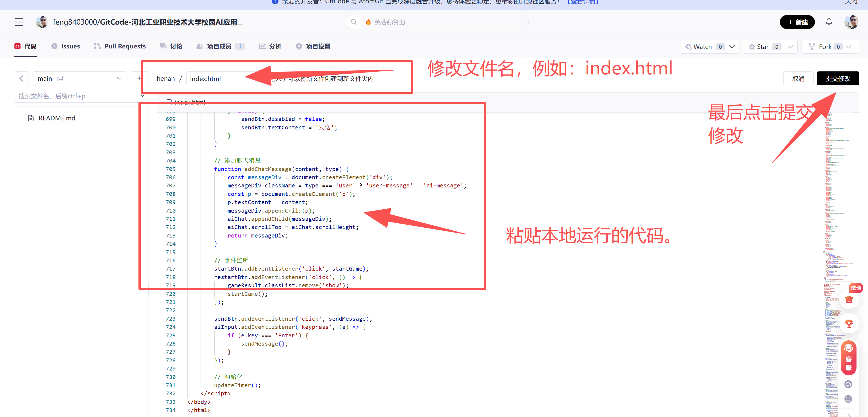Image resolution: width=868 pixels, height=417 pixels.
Task: Expand the Fork dropdown arrow
Action: point(849,47)
